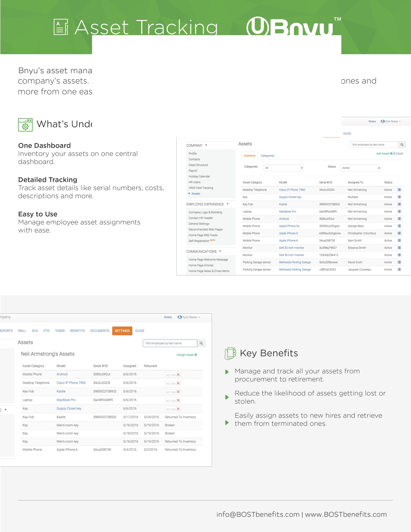Open the Assets sidebar item
The height and width of the screenshot is (532, 411).
click(196, 194)
